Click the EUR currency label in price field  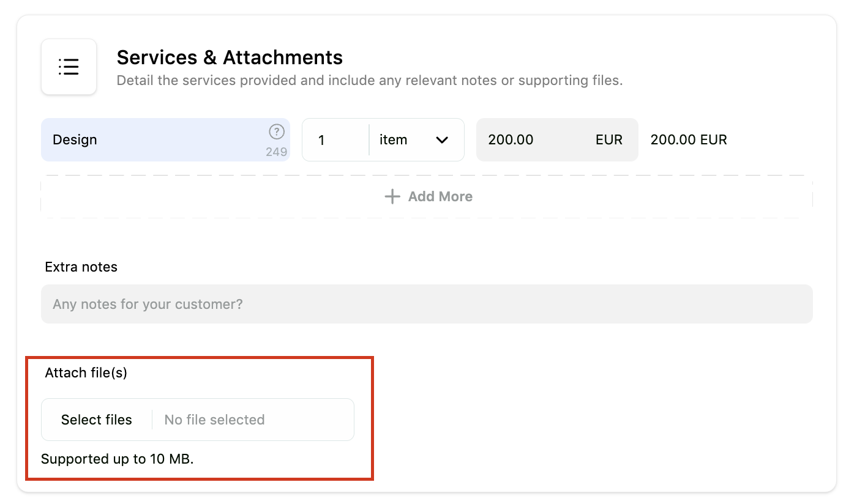click(x=609, y=139)
